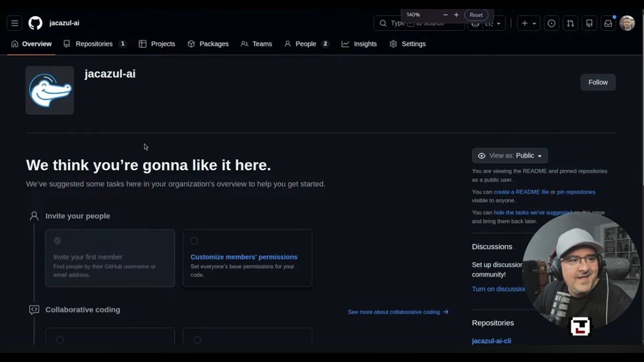Open the jacazul-ai-cli repository link
The image size is (644, 362).
click(x=492, y=341)
